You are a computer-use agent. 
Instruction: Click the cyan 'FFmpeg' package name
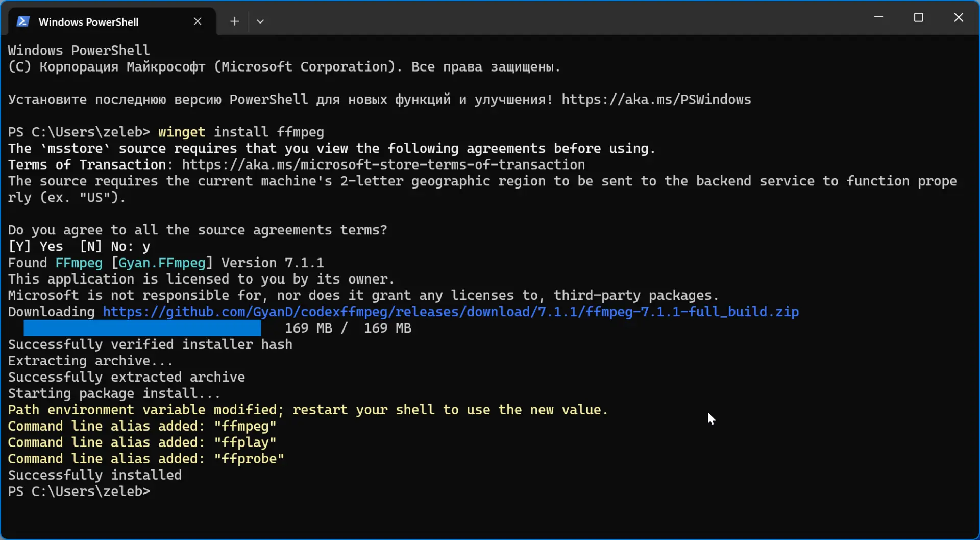point(79,263)
